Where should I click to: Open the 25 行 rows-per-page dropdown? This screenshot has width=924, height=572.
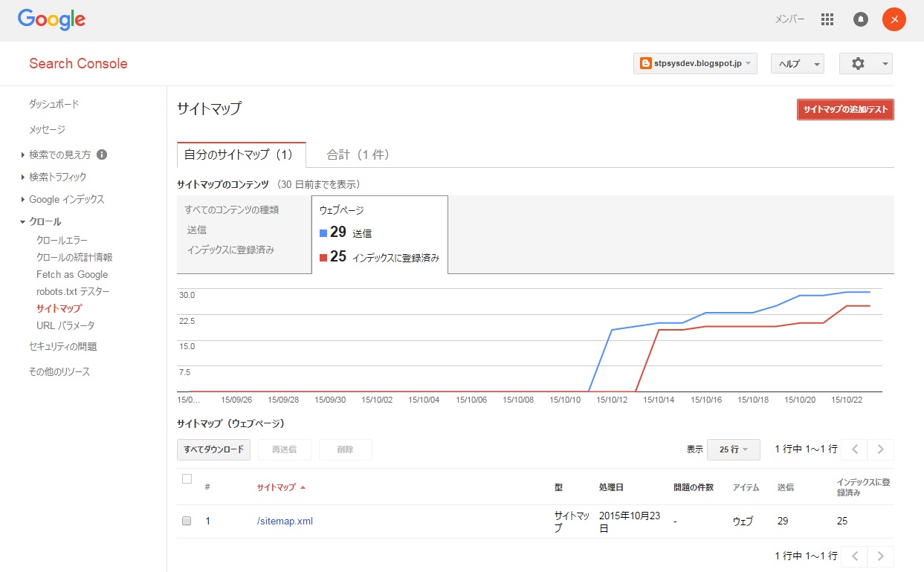pos(733,449)
